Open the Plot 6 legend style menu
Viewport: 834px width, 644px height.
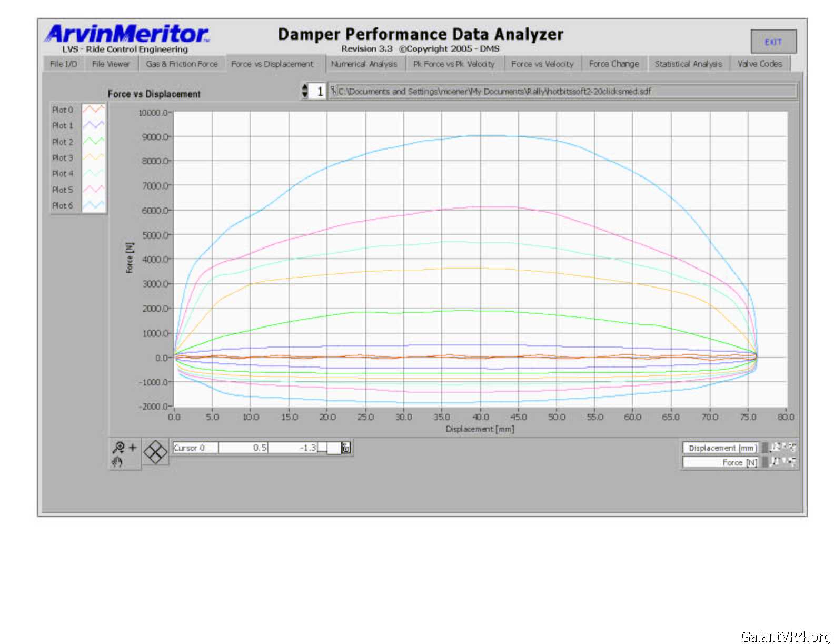(x=93, y=205)
